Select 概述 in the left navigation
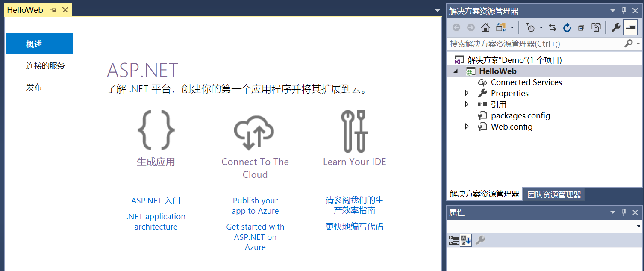644x271 pixels. click(39, 44)
